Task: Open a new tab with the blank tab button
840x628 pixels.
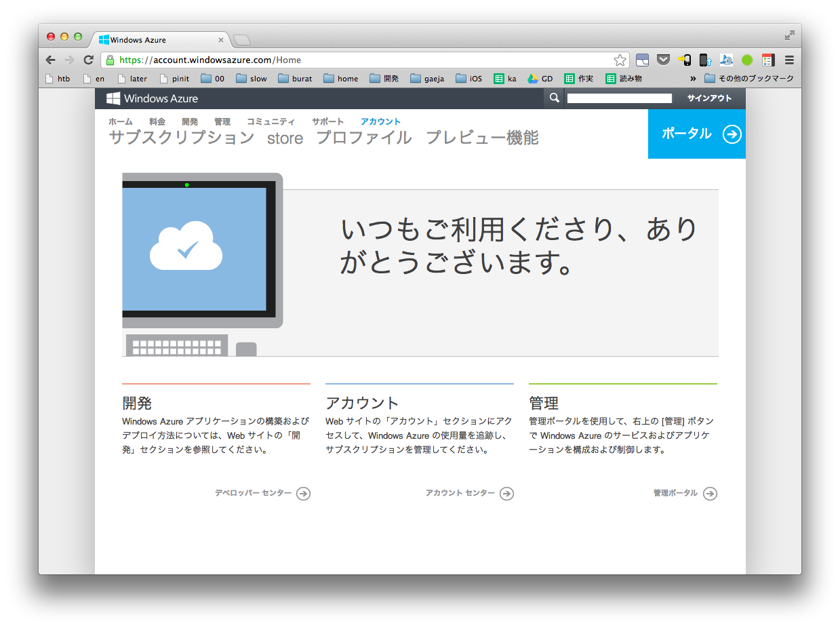Action: coord(242,40)
